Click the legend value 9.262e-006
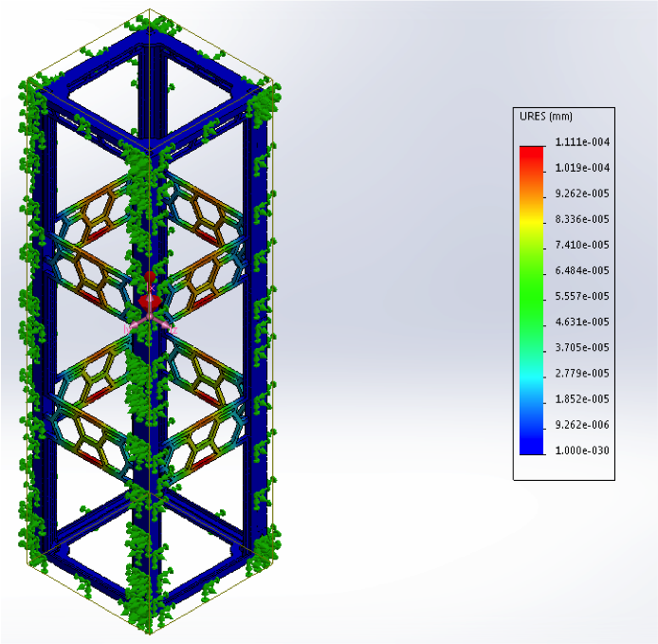This screenshot has height=644, width=658. pos(582,425)
